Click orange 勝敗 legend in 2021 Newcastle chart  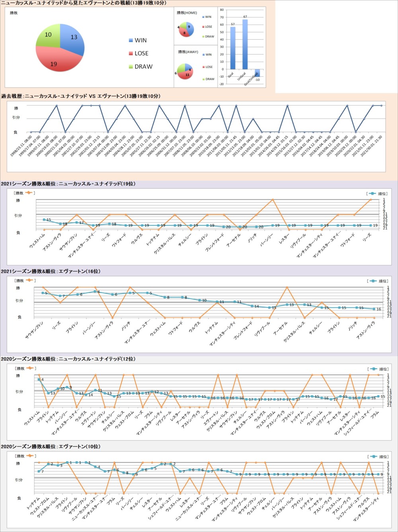25,193
